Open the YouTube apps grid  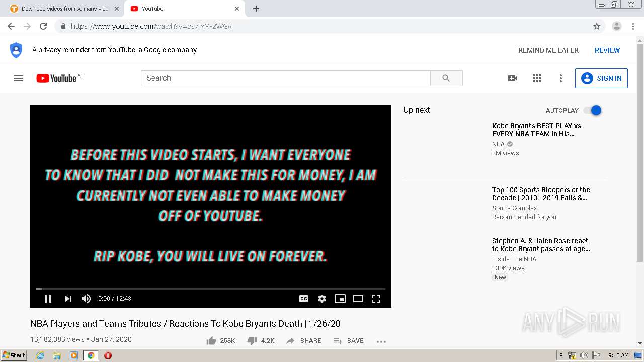tap(537, 78)
